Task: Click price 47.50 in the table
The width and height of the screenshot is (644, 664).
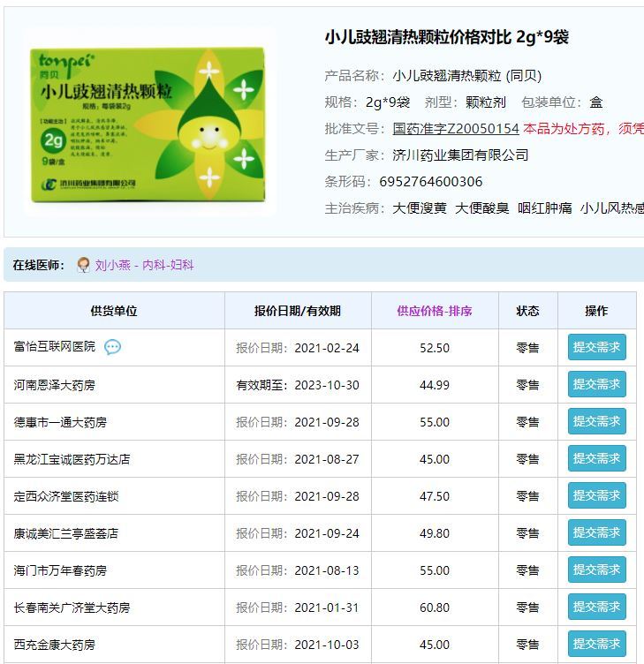Action: coord(435,496)
